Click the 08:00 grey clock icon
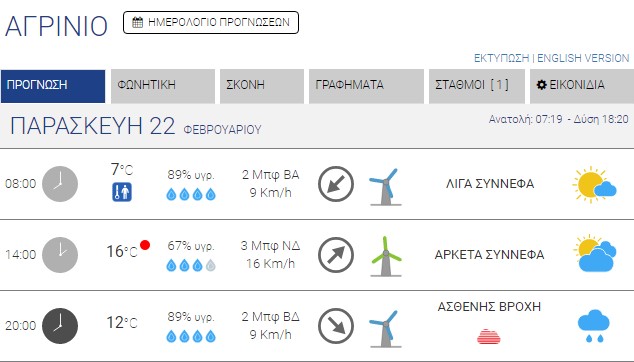The height and width of the screenshot is (362, 634). pyautogui.click(x=60, y=184)
